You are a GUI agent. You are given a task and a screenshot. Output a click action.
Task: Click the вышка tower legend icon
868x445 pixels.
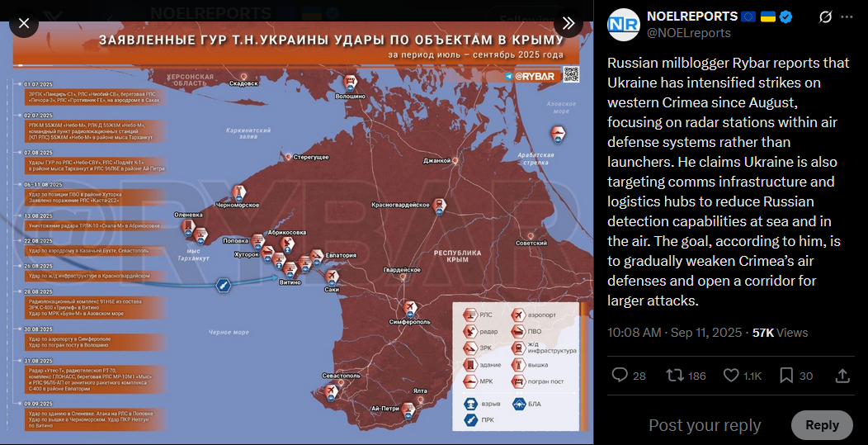pyautogui.click(x=518, y=365)
